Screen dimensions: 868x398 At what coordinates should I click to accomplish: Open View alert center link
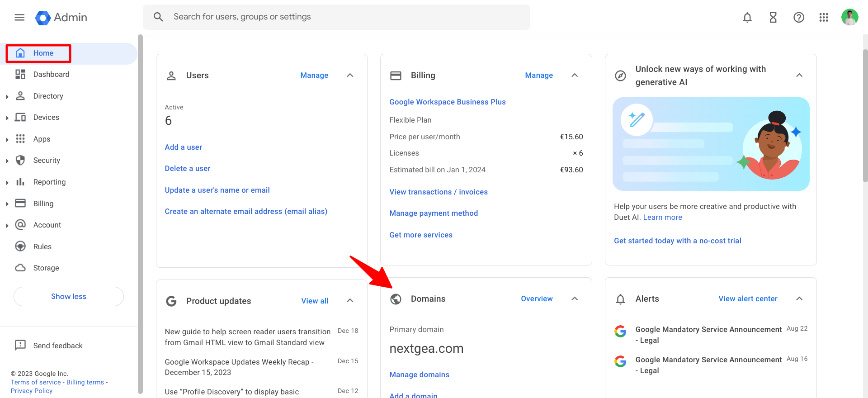(x=748, y=298)
